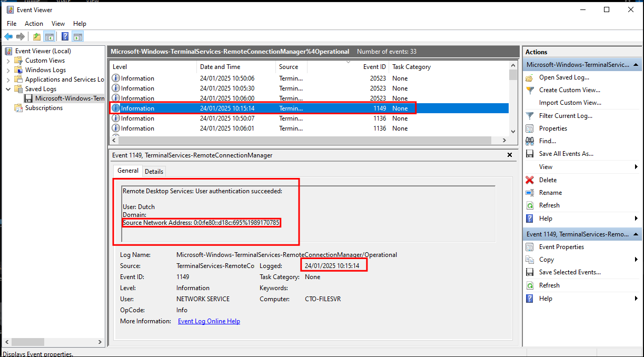Screen dimensions: 644x357
Task: Toggle the Show/Hide Action Pane icon
Action: point(78,36)
